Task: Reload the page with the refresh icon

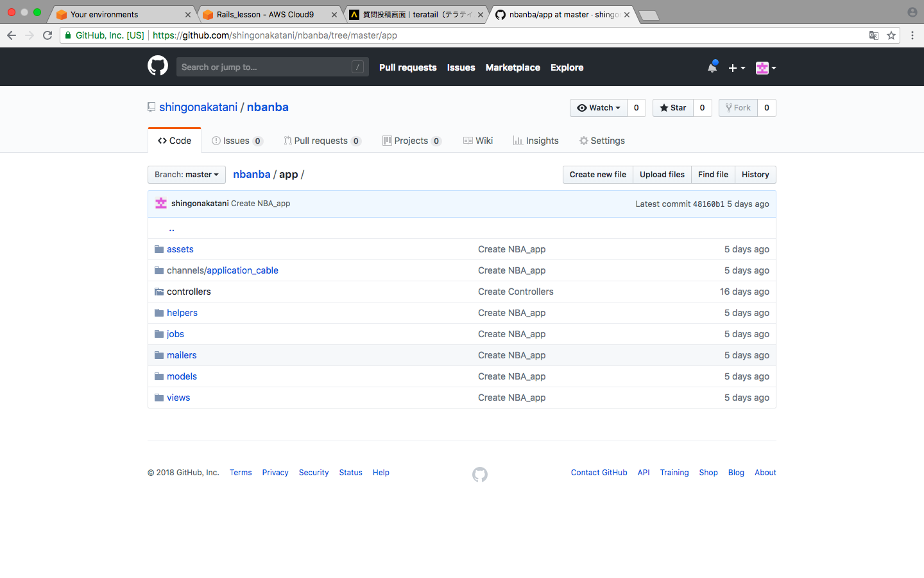Action: (47, 35)
